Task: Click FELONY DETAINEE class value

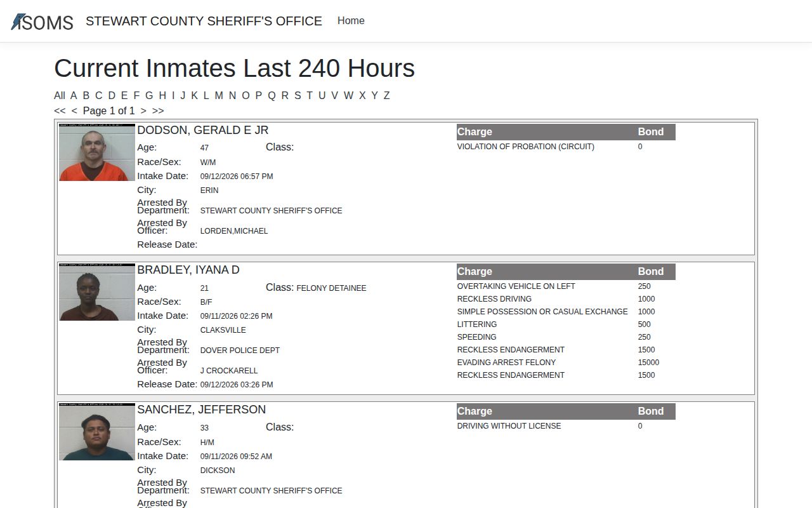Action: point(331,288)
